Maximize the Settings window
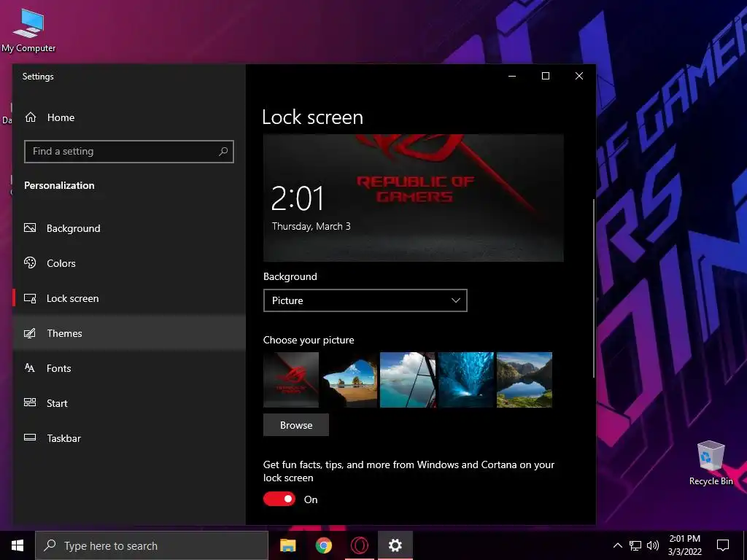747x560 pixels. (x=546, y=76)
